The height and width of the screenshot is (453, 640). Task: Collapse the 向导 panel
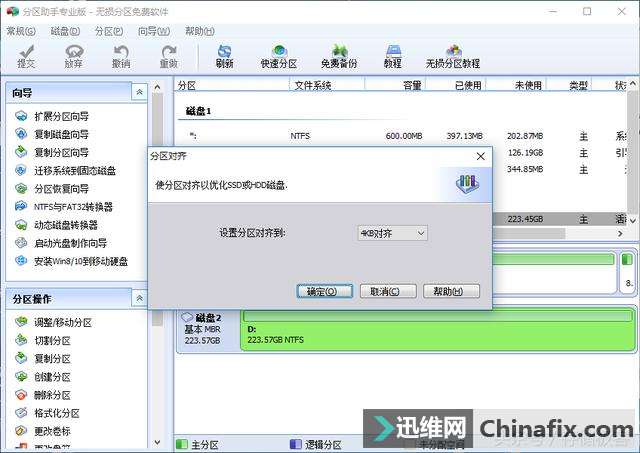(139, 92)
